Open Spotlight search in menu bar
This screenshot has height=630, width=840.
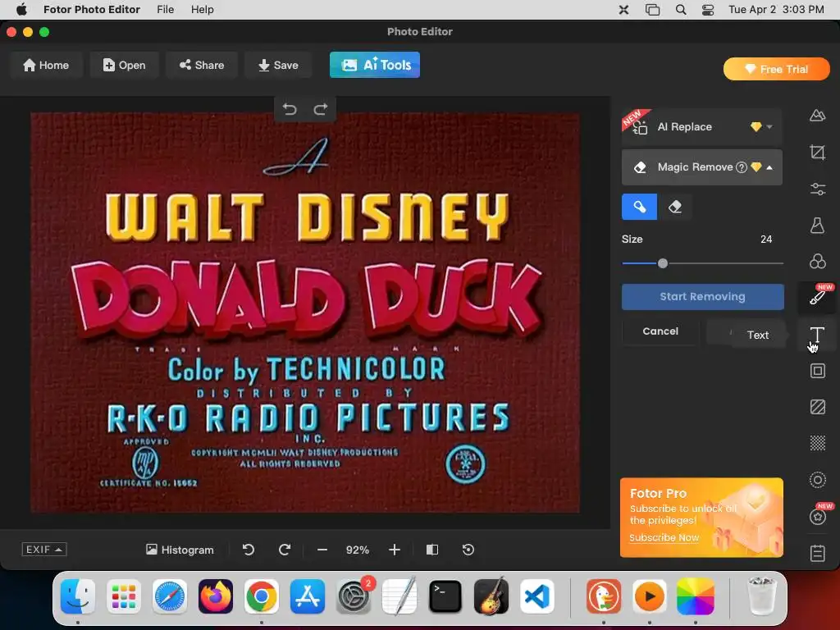tap(680, 10)
